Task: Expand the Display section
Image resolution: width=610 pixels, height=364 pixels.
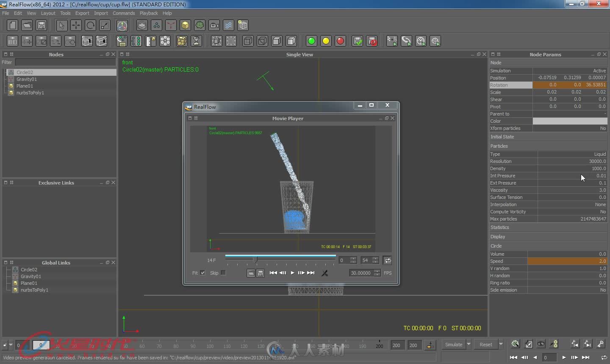Action: [x=548, y=237]
